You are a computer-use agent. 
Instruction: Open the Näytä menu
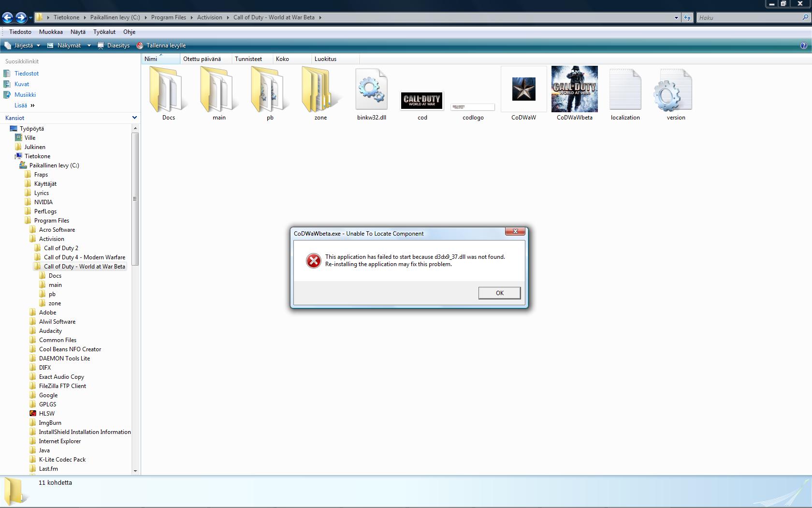[78, 32]
